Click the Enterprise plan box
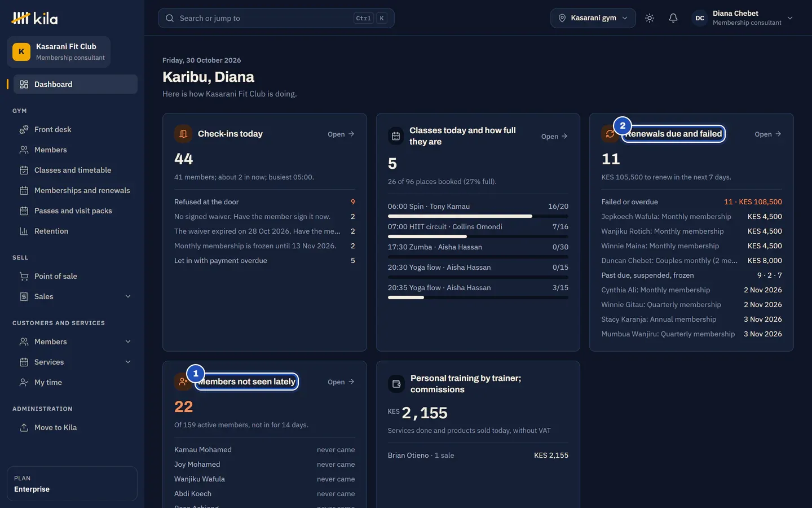Image resolution: width=812 pixels, height=508 pixels. (x=72, y=484)
